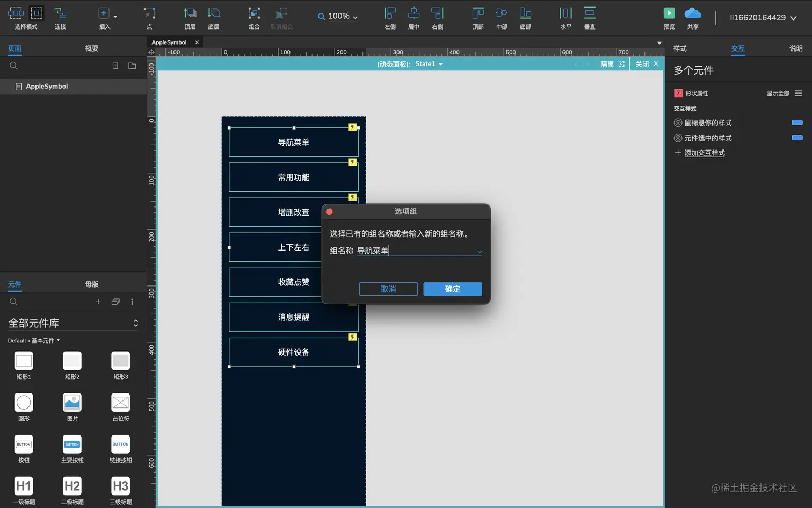
Task: Send widget to back with 底层
Action: coord(214,18)
